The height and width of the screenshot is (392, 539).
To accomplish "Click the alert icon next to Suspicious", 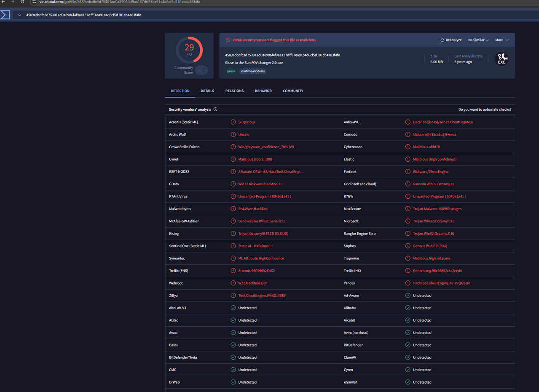I will [x=233, y=122].
